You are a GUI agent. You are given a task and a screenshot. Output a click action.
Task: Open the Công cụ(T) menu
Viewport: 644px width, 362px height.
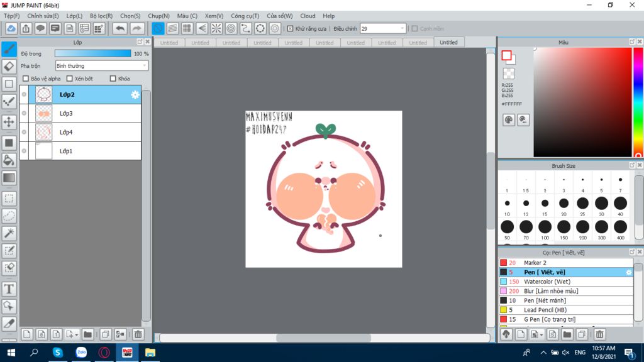click(x=245, y=16)
